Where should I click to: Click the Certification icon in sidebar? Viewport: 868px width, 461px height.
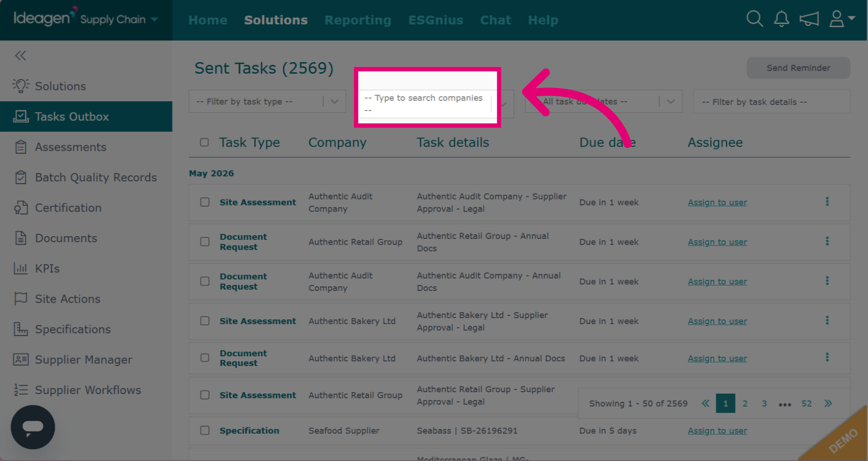coord(21,208)
